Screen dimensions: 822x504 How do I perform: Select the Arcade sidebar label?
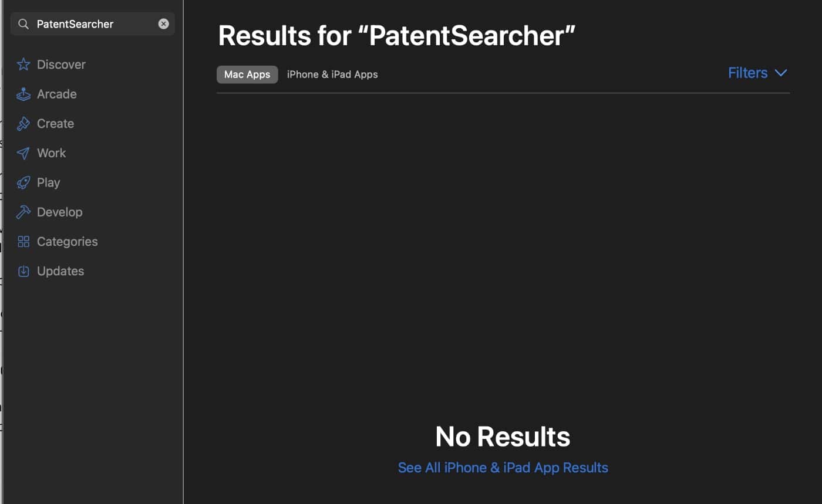coord(57,94)
